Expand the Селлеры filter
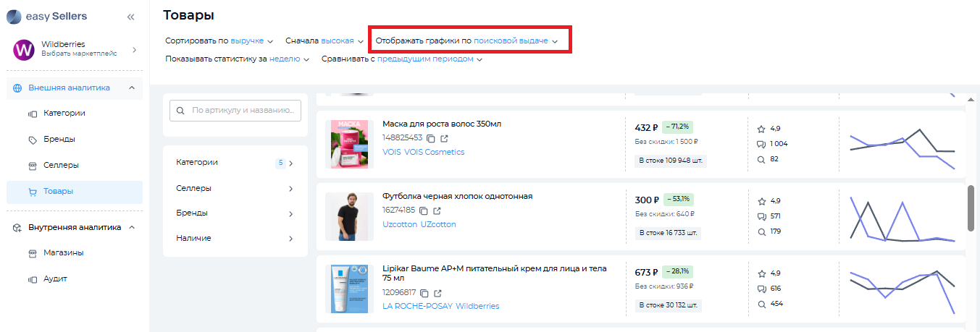 [235, 188]
